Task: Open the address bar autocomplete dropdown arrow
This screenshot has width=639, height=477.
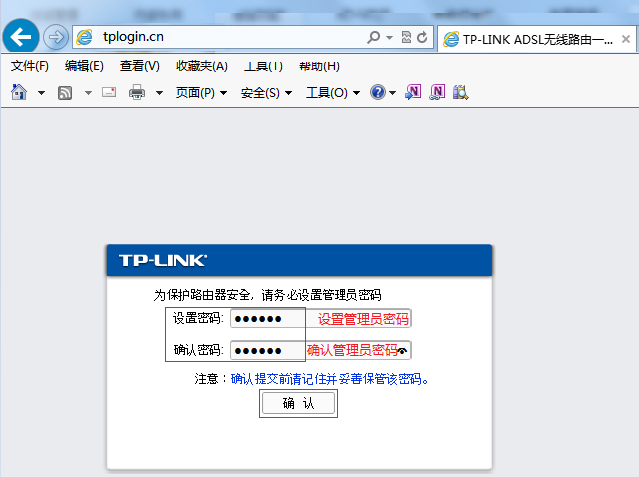Action: (390, 38)
